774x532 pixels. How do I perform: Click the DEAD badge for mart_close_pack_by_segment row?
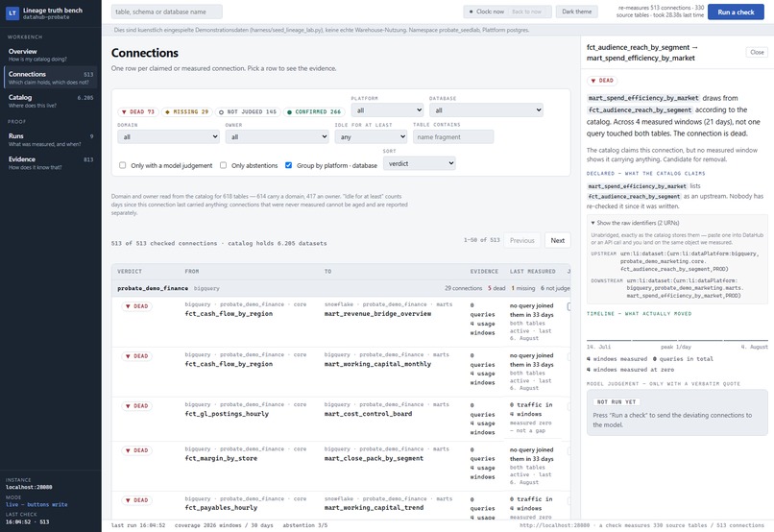136,450
